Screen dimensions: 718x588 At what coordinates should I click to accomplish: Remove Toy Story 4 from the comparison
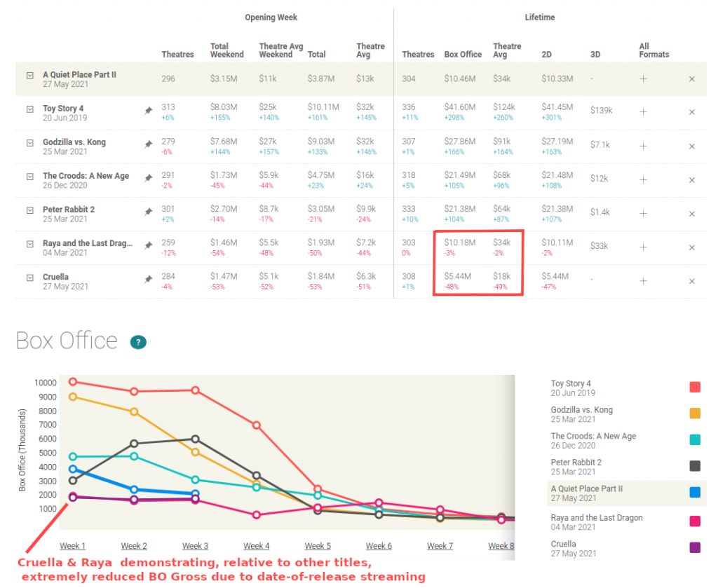pos(692,112)
